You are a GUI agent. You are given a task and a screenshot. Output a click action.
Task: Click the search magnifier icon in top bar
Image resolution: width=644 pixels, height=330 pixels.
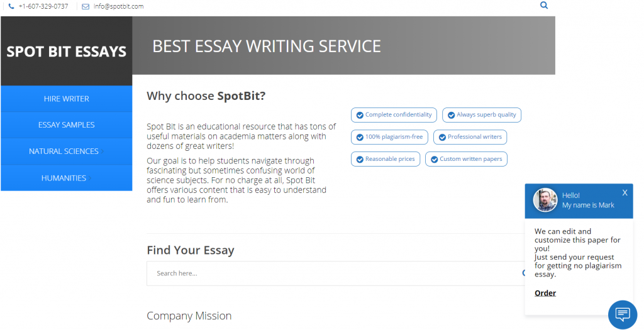[544, 5]
